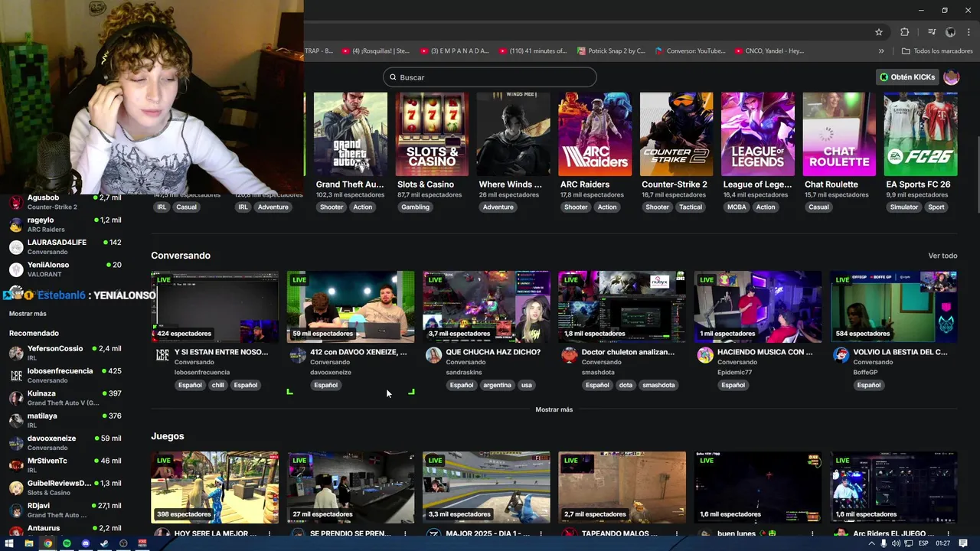
Task: Open the Todos los marcadores folder
Action: click(937, 51)
